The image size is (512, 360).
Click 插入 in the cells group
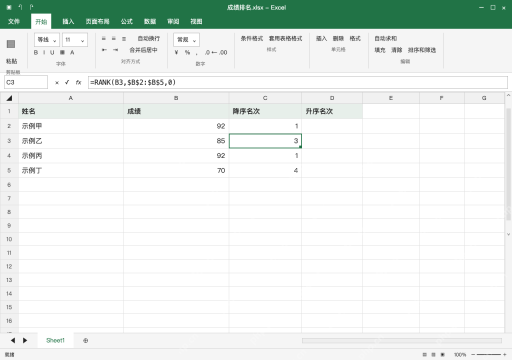pos(321,39)
